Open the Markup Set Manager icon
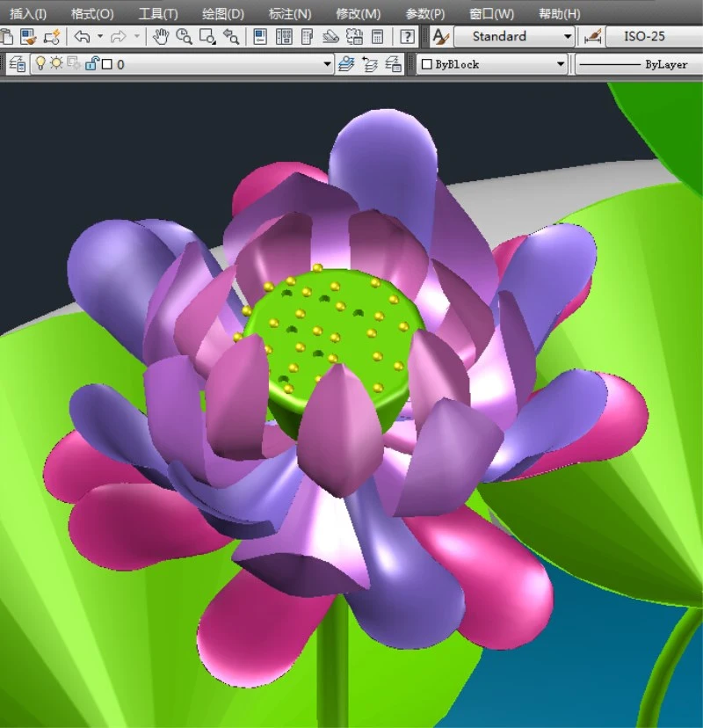The image size is (703, 728). (x=354, y=36)
